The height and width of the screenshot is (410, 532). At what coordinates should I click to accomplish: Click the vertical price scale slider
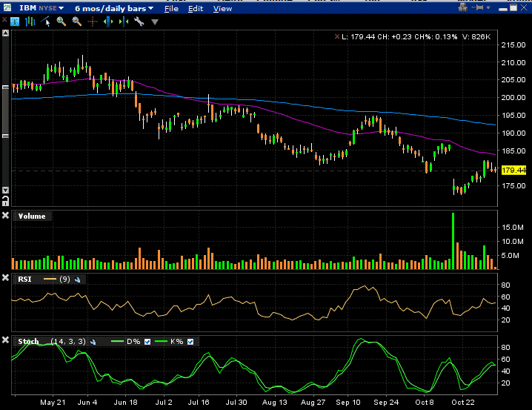(x=5, y=111)
